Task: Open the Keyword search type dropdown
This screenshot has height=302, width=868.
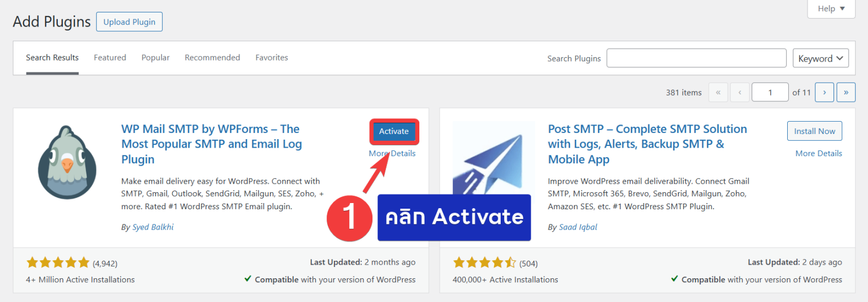Action: (821, 58)
